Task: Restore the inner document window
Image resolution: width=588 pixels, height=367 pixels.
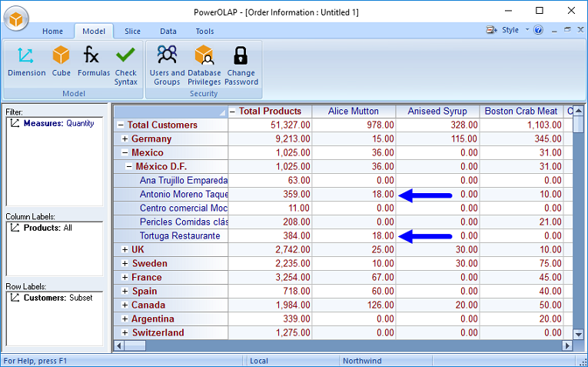Action: (567, 30)
